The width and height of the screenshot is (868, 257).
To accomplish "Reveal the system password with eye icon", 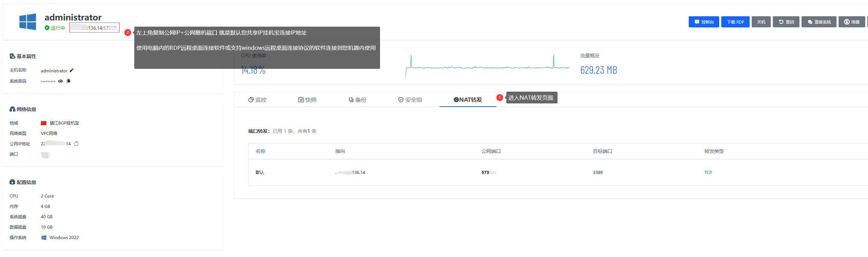I will [x=61, y=81].
